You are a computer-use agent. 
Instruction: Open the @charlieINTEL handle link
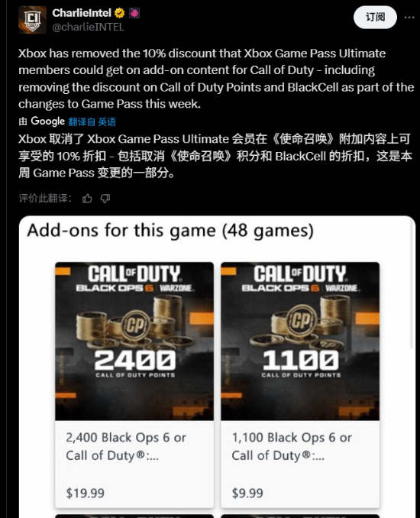[88, 27]
